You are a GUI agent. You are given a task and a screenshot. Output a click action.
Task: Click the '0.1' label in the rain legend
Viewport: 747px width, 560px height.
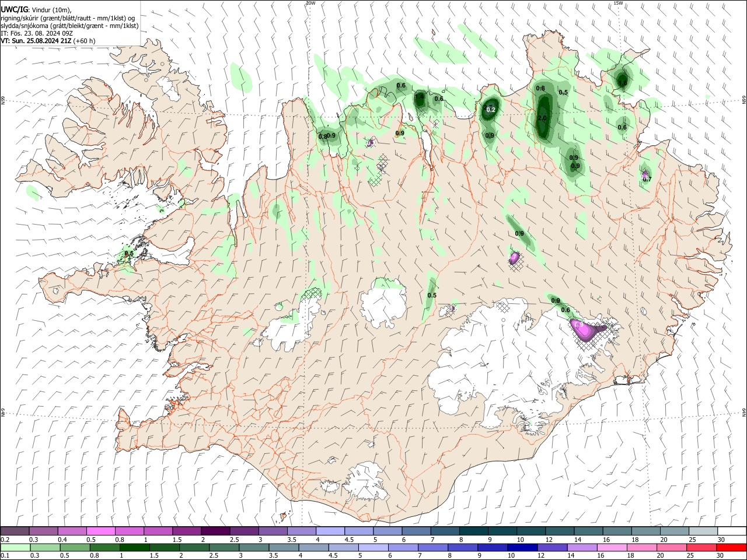point(5,556)
